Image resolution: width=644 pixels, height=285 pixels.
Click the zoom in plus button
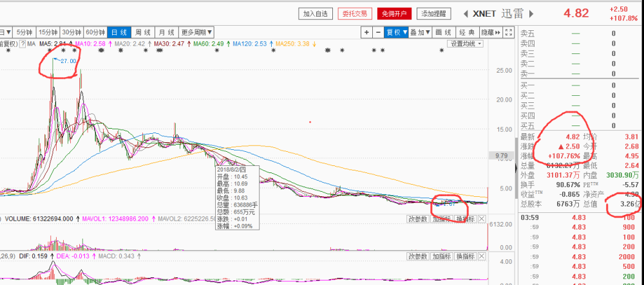coord(366,32)
